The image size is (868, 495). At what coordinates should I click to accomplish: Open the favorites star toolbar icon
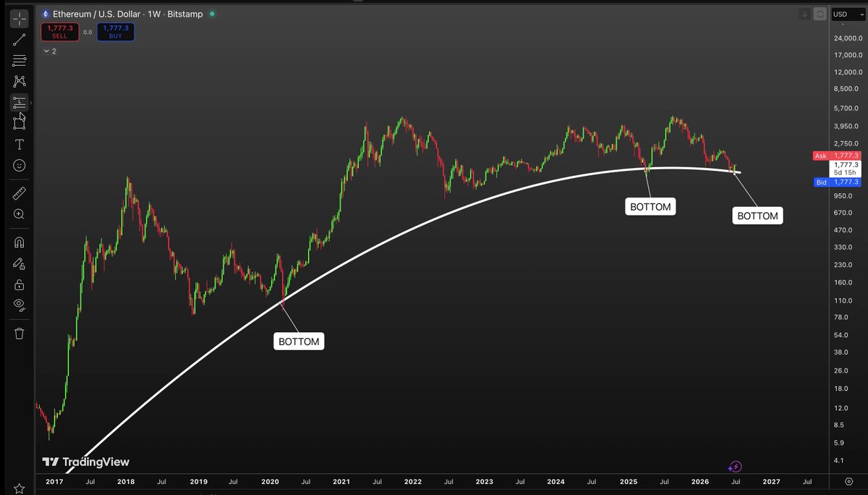point(20,489)
